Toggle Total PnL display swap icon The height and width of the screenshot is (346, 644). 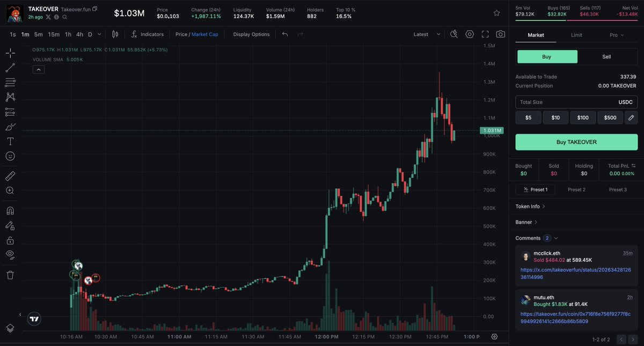633,166
